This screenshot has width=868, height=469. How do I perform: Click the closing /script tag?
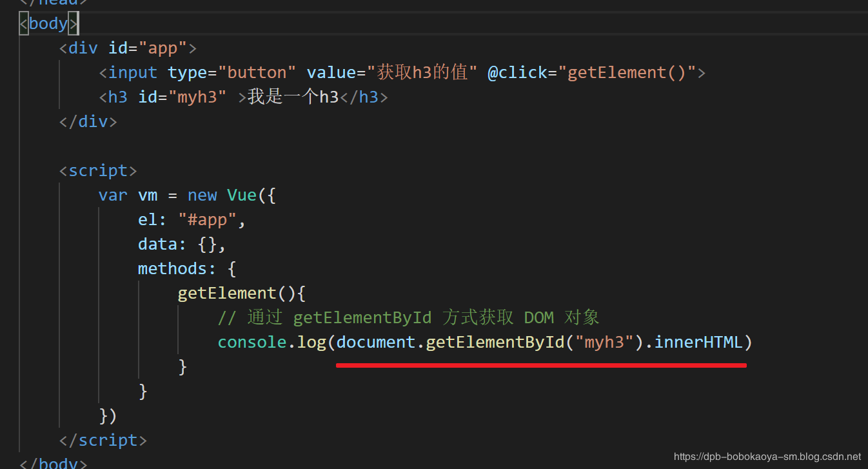[103, 440]
